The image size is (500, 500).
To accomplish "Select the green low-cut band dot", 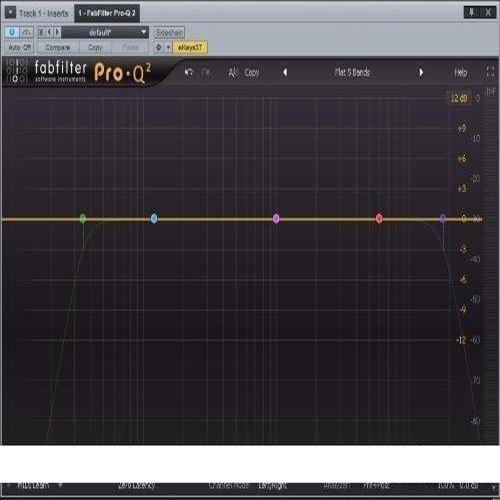I will tap(83, 219).
